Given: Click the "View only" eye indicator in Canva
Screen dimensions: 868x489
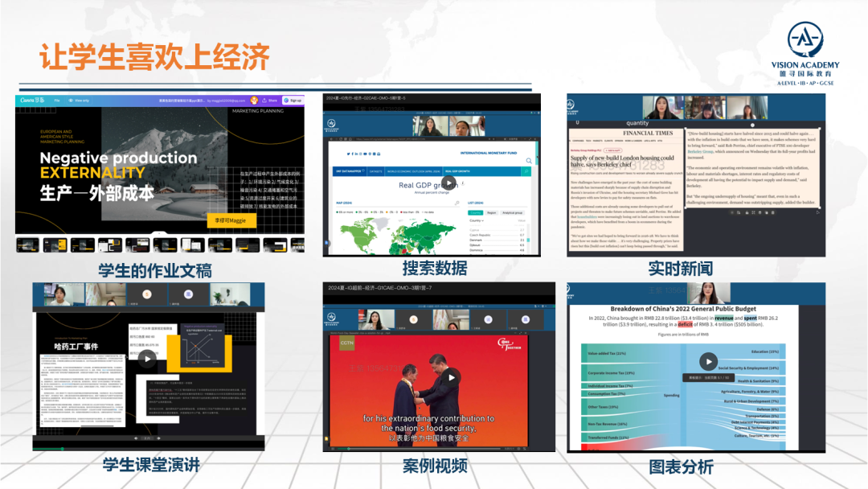Looking at the screenshot, I should [x=79, y=101].
